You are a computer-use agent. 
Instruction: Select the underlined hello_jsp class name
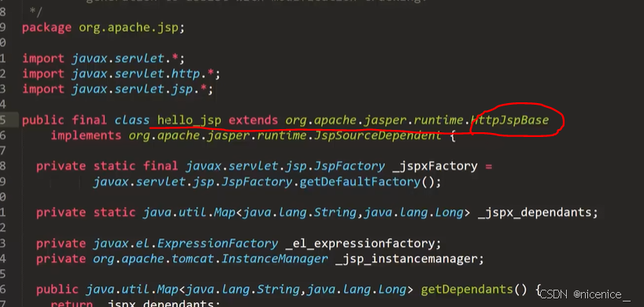point(189,120)
